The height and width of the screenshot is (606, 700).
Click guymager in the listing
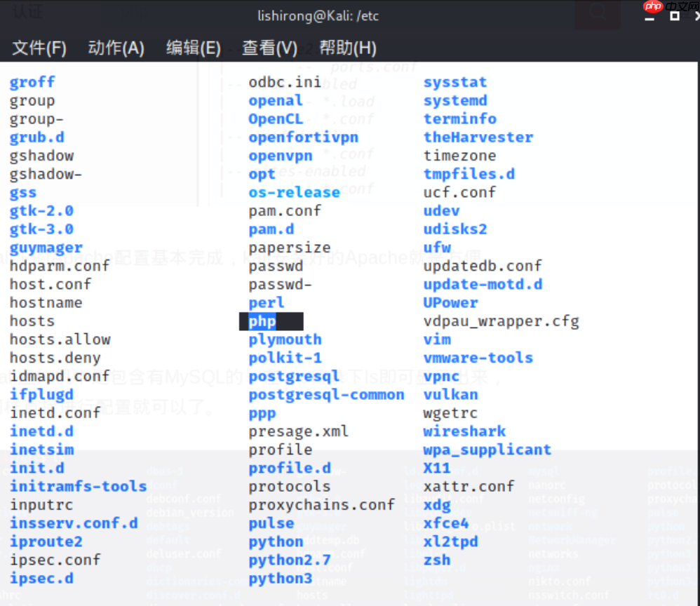click(x=46, y=248)
